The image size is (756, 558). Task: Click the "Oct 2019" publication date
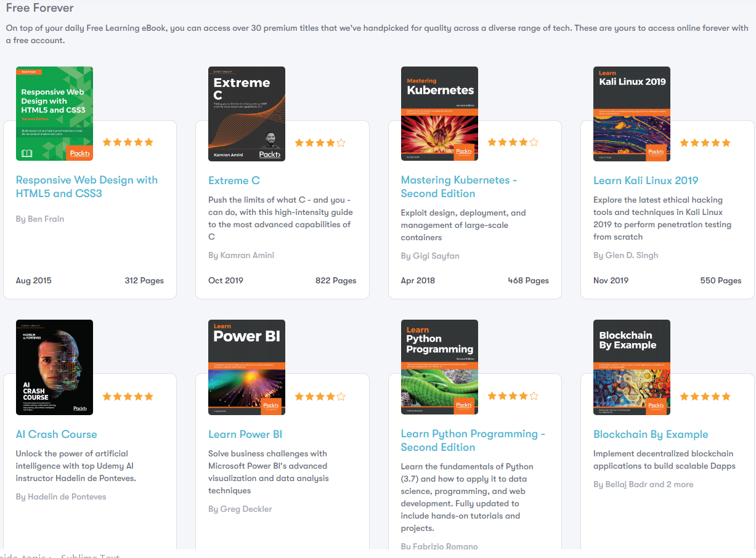[x=226, y=280]
